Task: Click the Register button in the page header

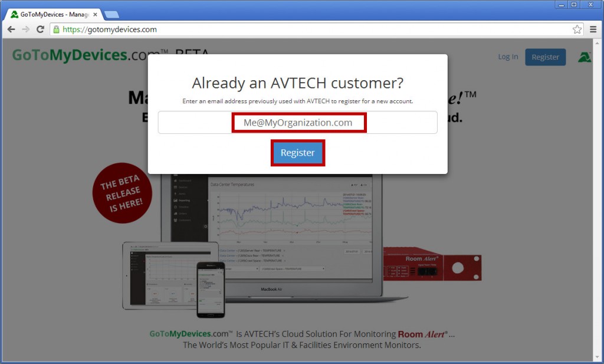Action: click(x=545, y=57)
